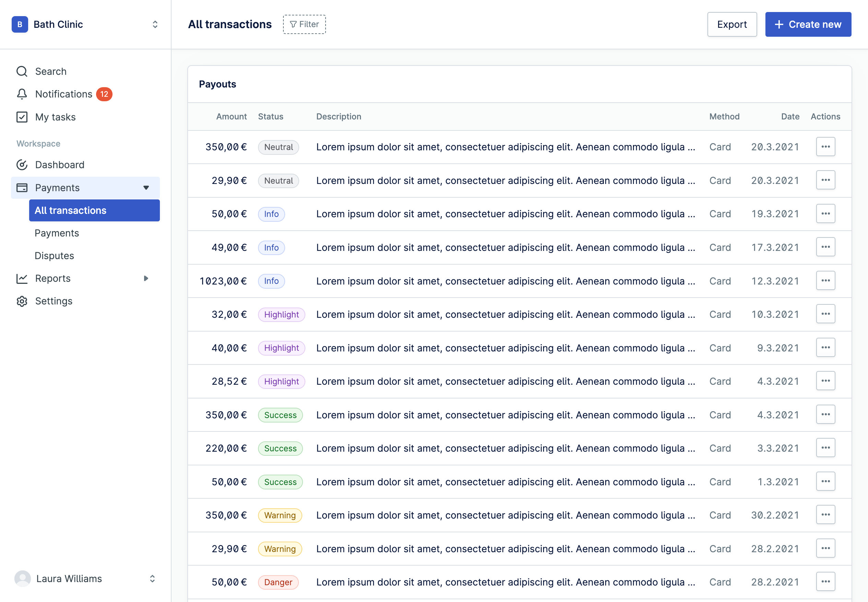Open actions menu for the 19.3.2021 row

[x=825, y=213]
